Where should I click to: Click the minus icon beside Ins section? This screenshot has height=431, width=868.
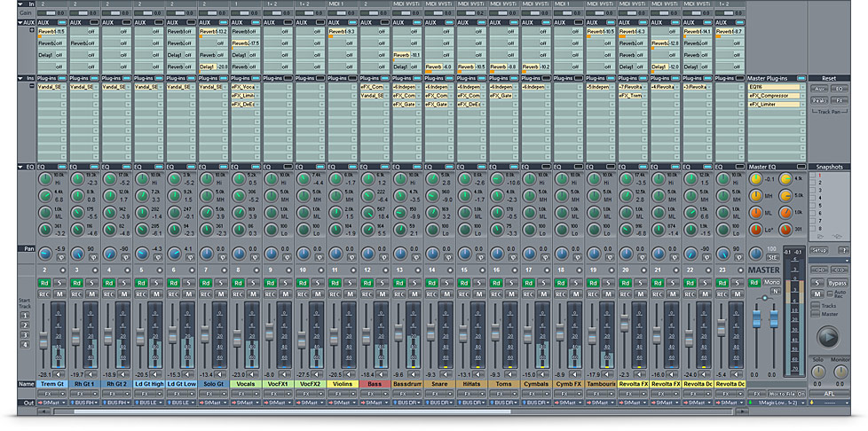pos(32,86)
